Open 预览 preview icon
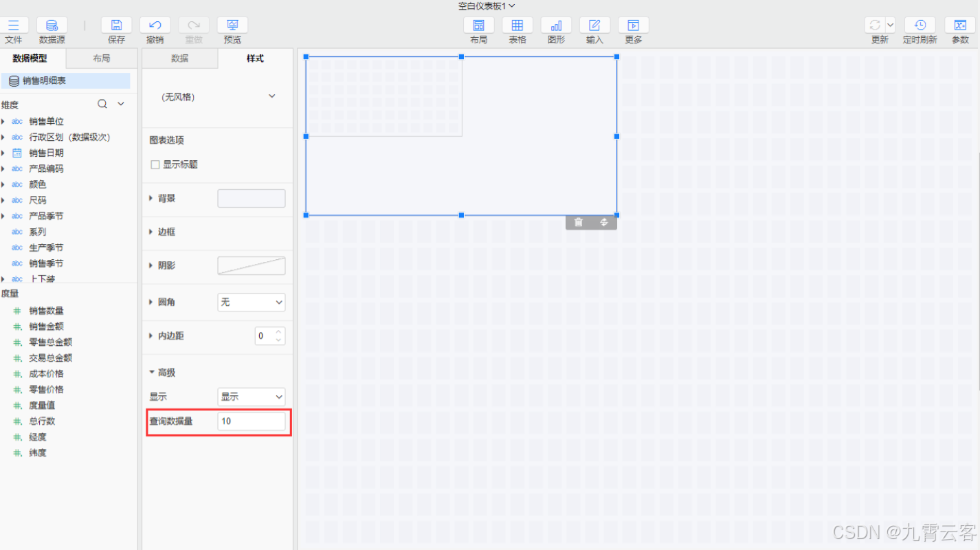The width and height of the screenshot is (980, 550). point(233,25)
